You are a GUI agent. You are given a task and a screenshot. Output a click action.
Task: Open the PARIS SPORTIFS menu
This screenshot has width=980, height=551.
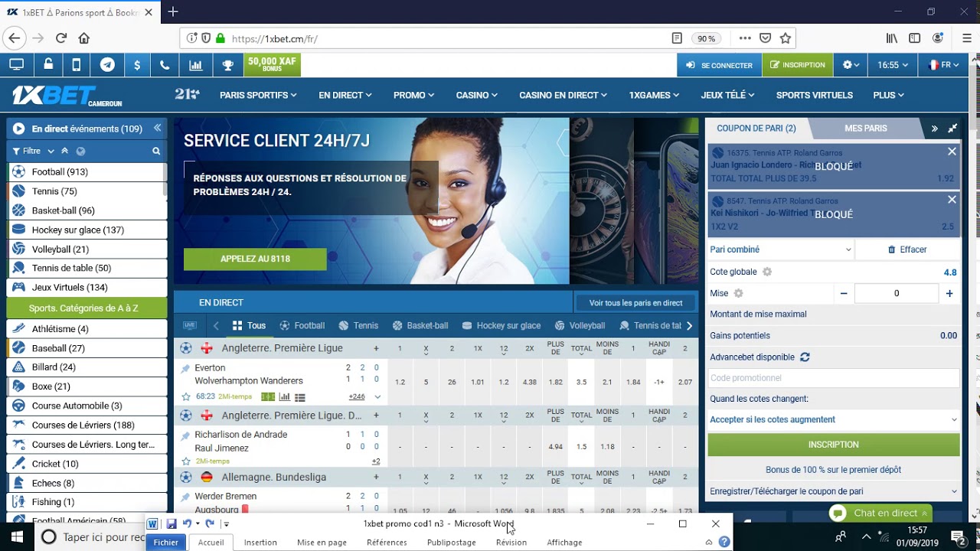tap(258, 96)
